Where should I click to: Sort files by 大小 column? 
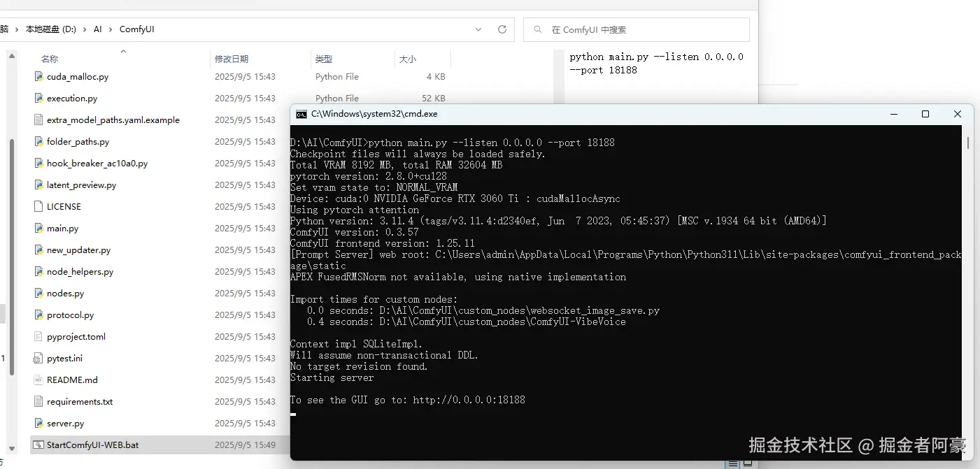pos(407,59)
